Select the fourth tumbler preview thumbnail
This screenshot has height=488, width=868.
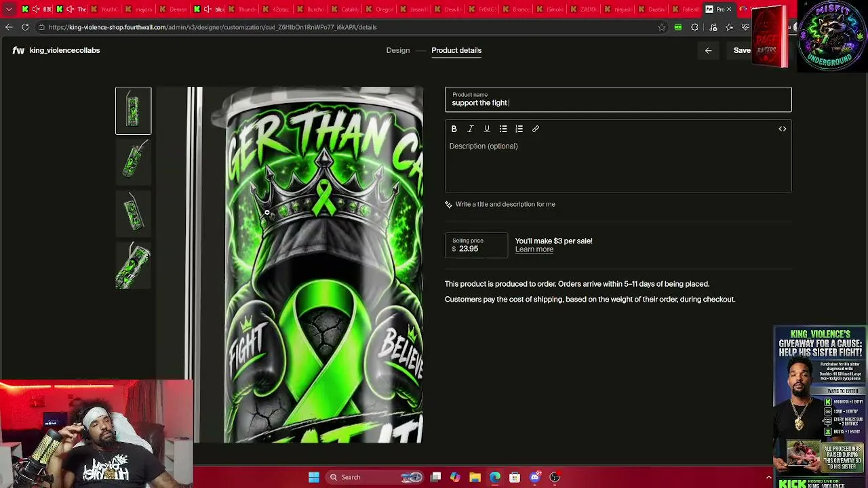point(133,266)
